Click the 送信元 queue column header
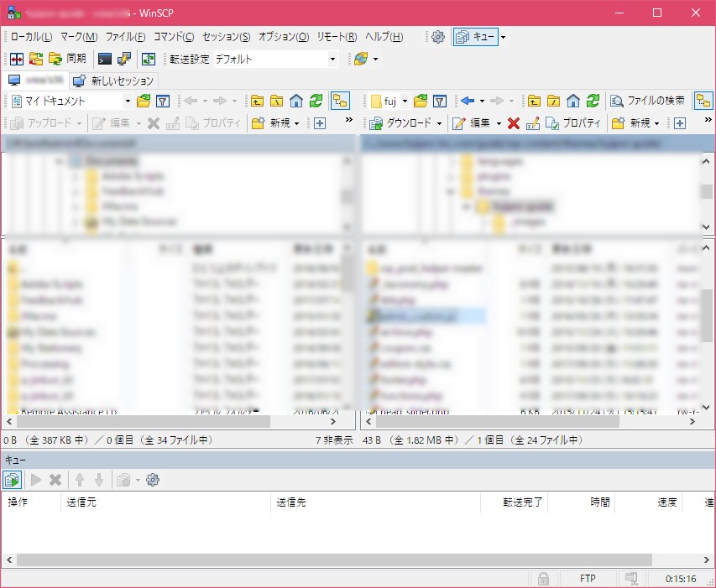716x588 pixels. tap(165, 502)
